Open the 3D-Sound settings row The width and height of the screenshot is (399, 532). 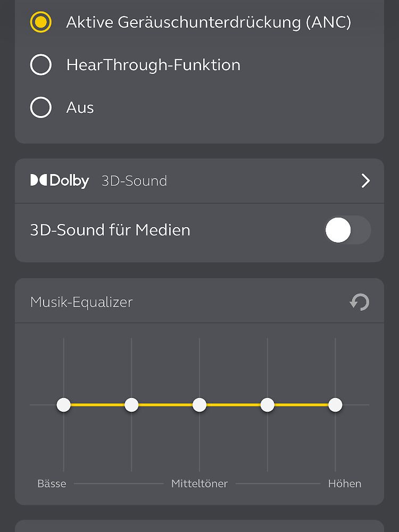pos(199,181)
